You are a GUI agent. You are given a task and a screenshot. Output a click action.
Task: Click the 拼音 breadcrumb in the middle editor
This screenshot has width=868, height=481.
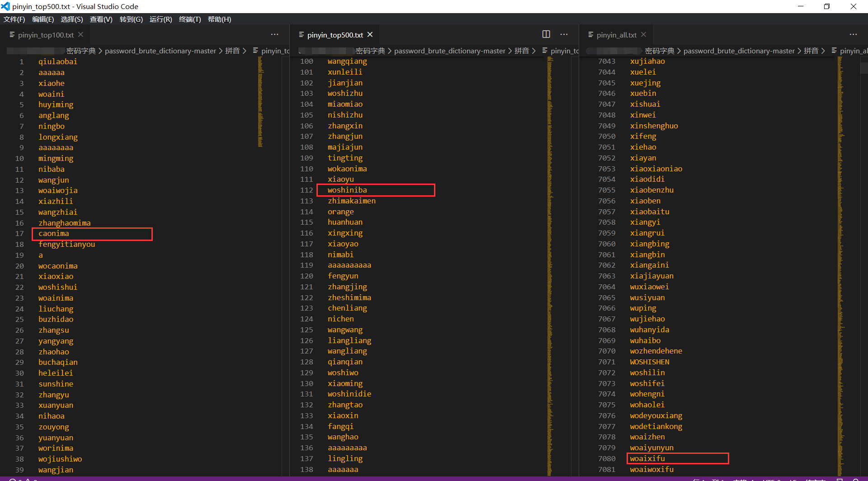pyautogui.click(x=522, y=51)
